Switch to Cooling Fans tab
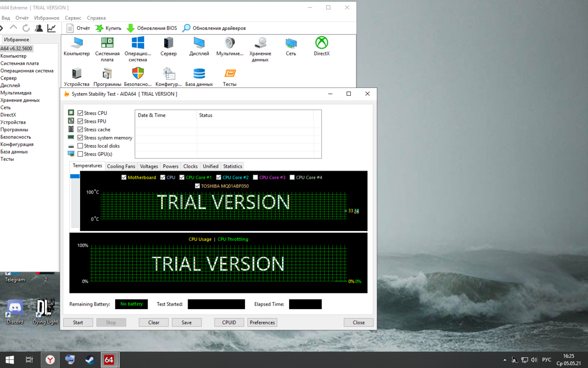The width and height of the screenshot is (588, 368). click(x=121, y=166)
